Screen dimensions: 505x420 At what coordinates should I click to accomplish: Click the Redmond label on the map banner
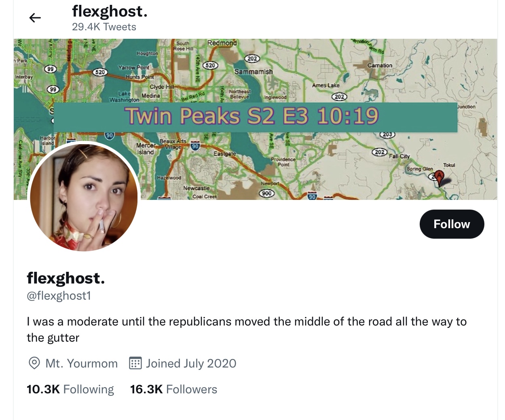pos(222,43)
